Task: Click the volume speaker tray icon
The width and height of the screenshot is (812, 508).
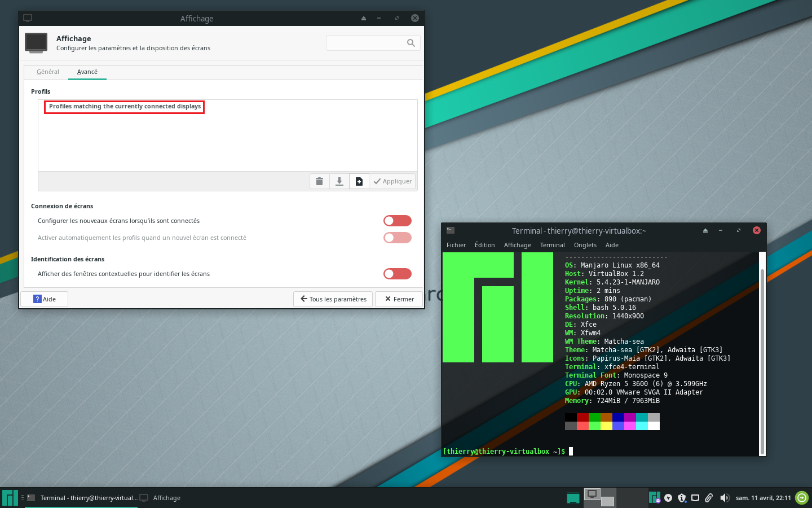Action: click(x=725, y=498)
